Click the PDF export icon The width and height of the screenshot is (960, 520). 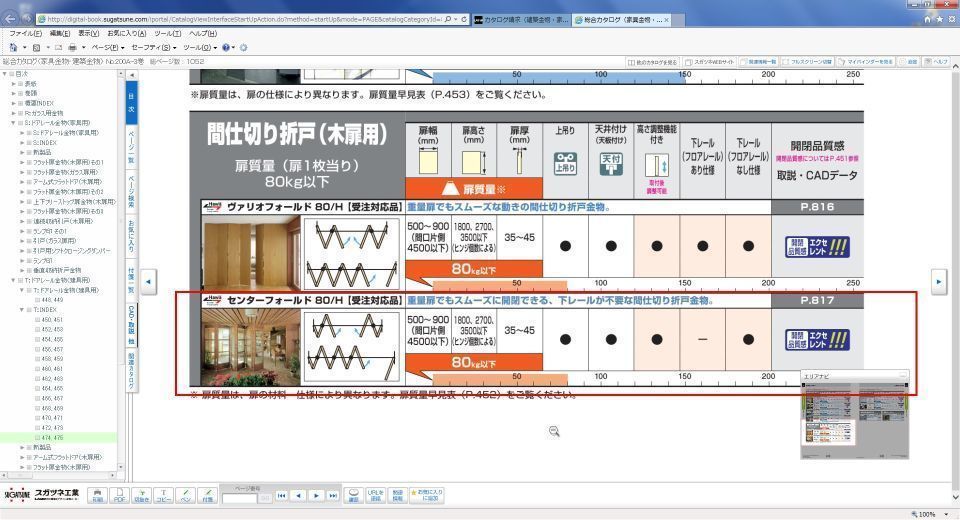tap(119, 495)
